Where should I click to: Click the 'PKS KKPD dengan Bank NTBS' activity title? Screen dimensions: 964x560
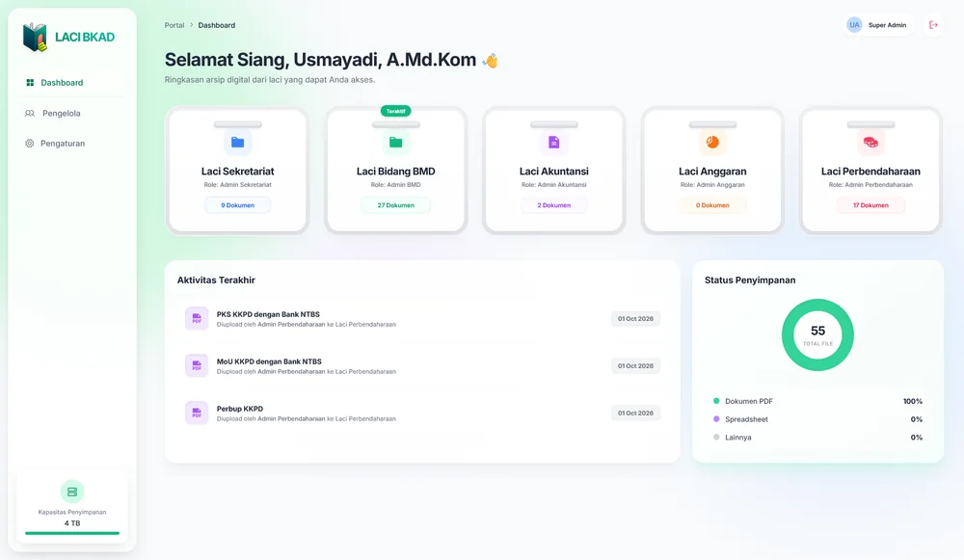[268, 314]
